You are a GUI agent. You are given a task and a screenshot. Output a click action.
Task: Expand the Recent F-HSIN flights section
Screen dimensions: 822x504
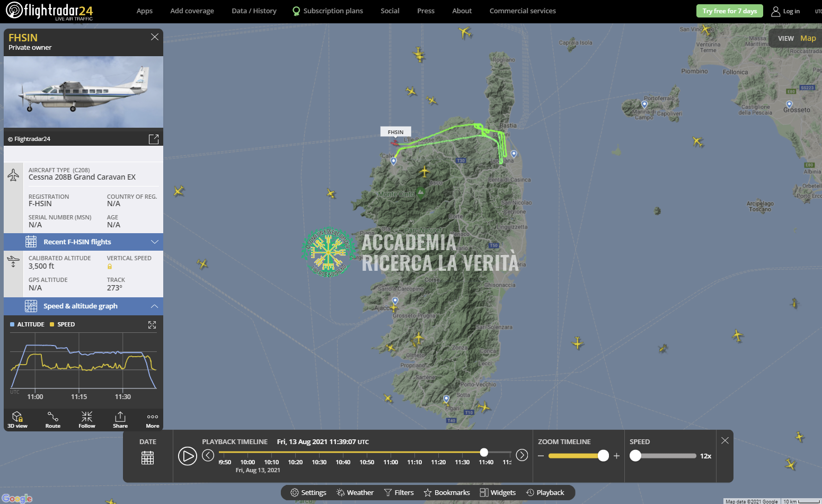(155, 242)
